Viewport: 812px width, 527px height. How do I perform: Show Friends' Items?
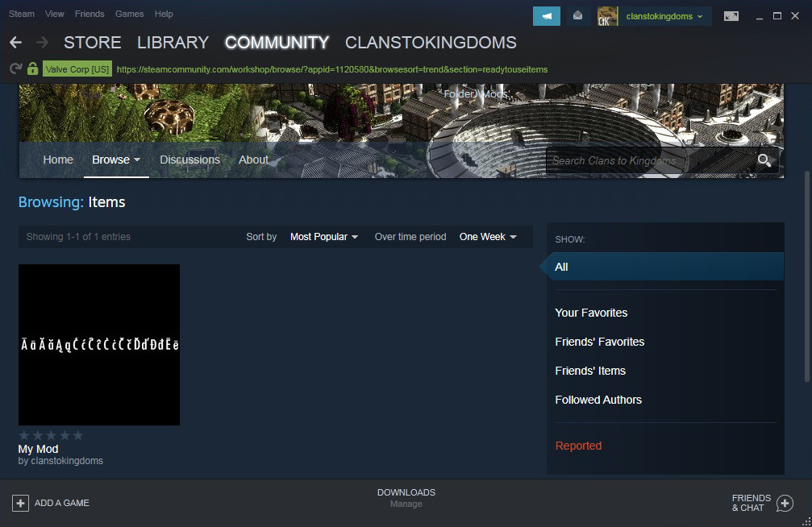[x=590, y=371]
